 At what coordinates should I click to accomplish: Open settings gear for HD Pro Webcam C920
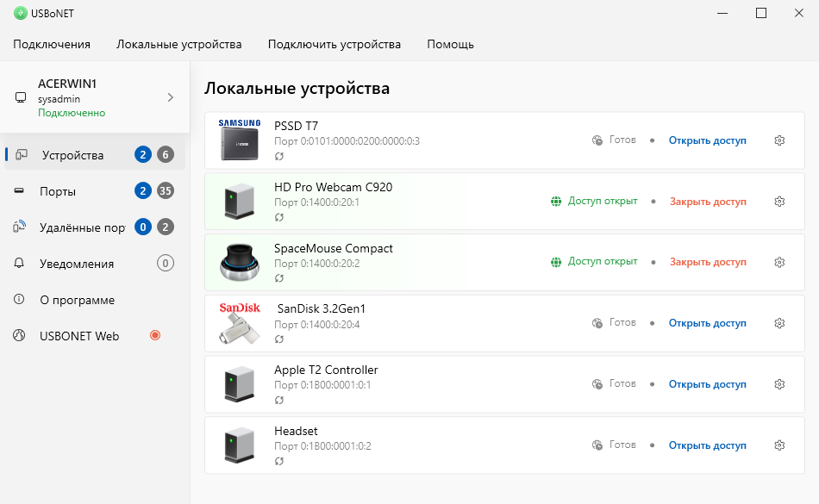(779, 202)
